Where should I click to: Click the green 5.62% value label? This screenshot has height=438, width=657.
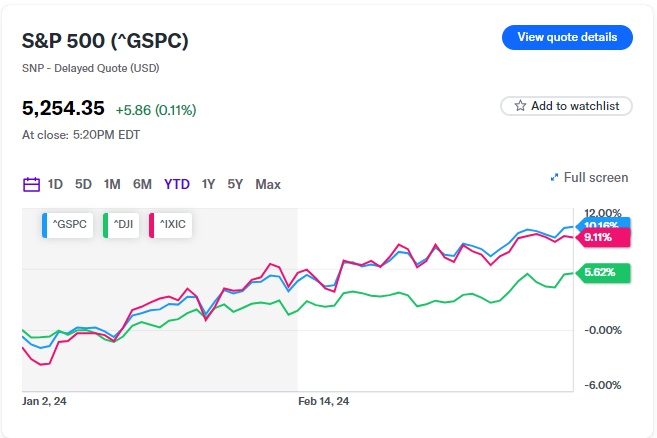pos(599,272)
